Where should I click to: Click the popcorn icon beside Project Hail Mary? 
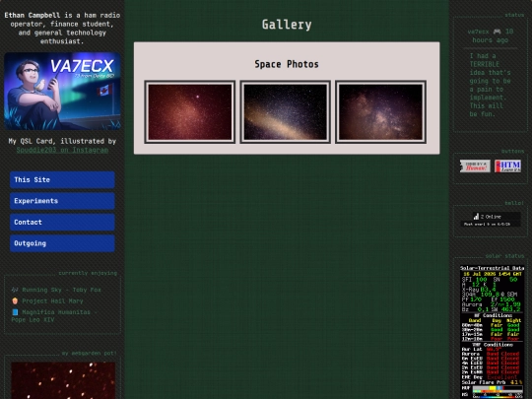pos(15,300)
